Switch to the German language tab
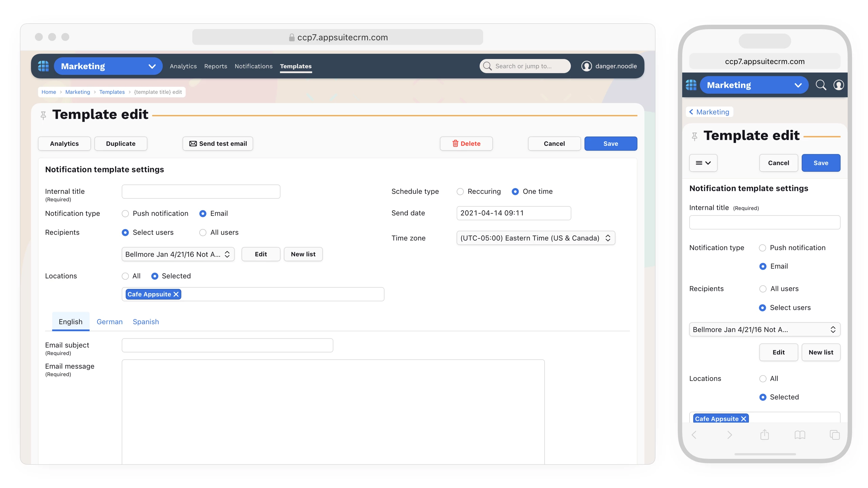868x488 pixels. click(x=110, y=322)
